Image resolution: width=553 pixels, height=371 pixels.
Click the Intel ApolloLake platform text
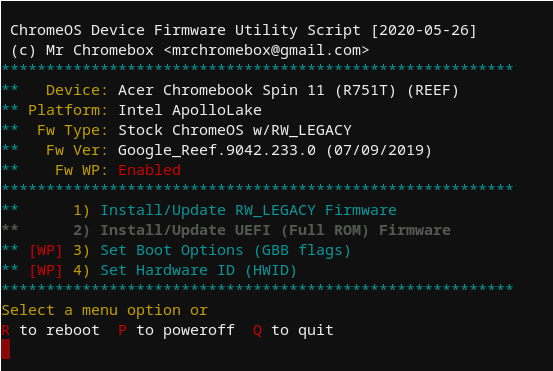pos(190,110)
